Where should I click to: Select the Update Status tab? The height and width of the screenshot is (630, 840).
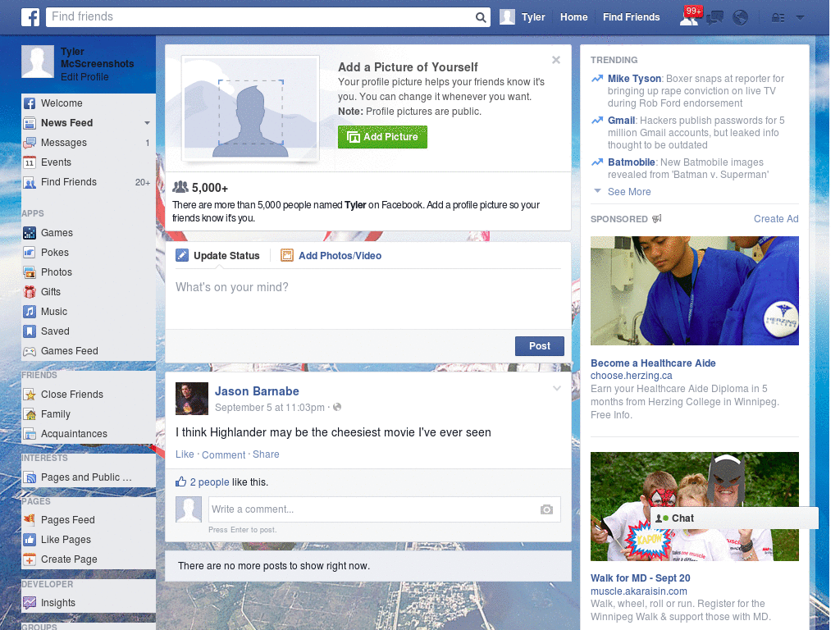pos(218,256)
